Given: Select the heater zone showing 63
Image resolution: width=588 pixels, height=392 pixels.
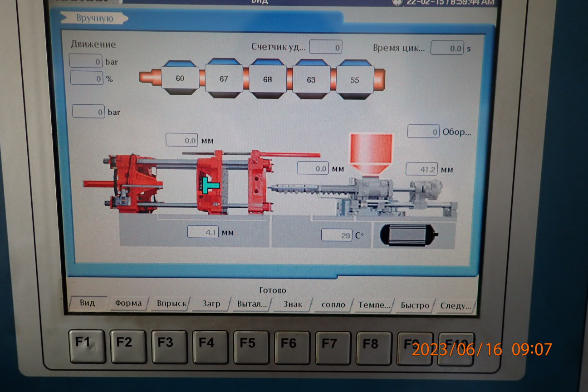Looking at the screenshot, I should (x=311, y=79).
